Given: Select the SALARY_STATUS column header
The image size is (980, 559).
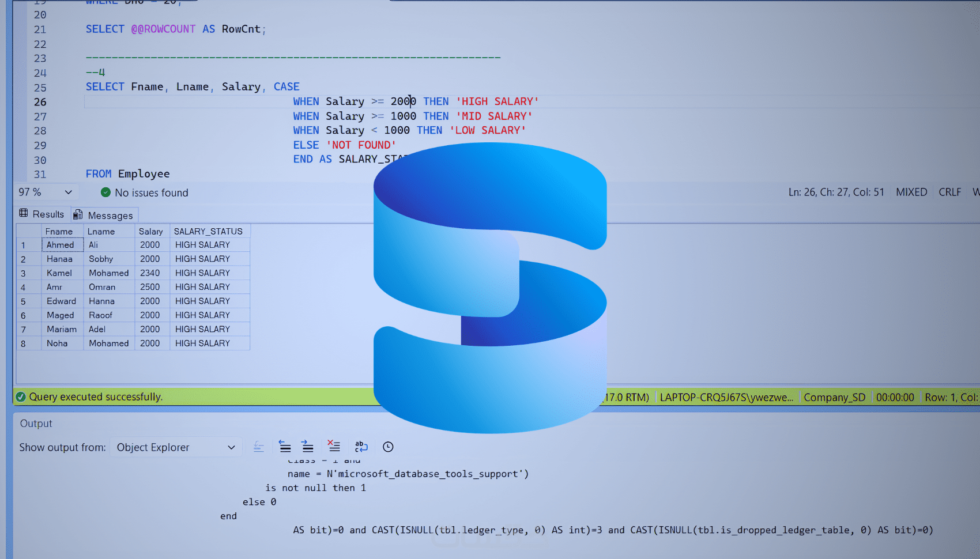Looking at the screenshot, I should 209,231.
